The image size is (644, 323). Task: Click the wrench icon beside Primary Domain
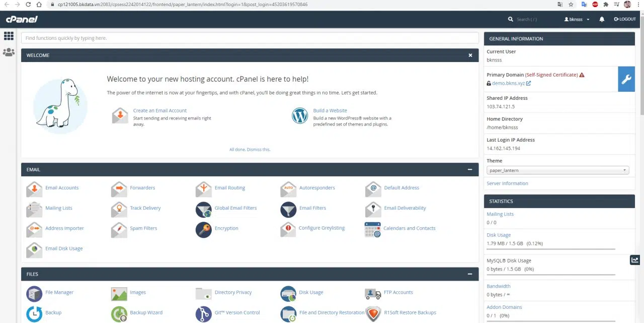tap(626, 79)
